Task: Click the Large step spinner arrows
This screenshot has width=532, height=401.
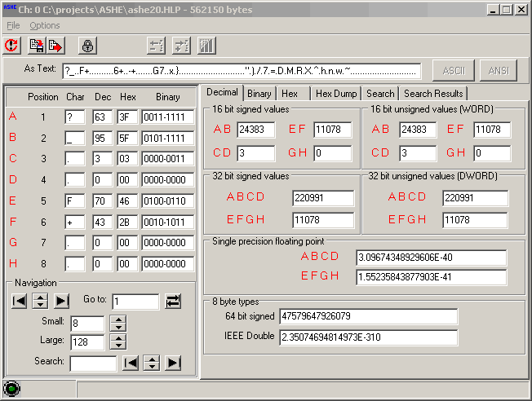Action: (118, 342)
